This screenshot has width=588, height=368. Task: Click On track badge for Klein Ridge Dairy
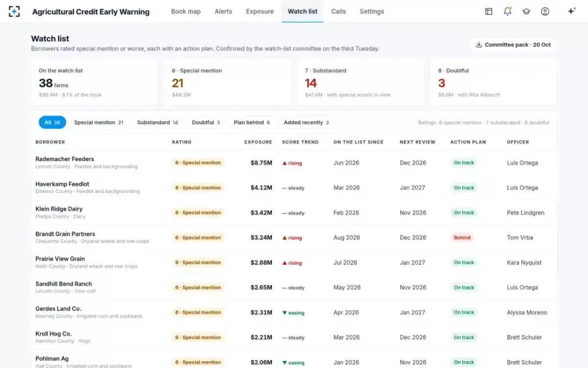click(x=464, y=212)
